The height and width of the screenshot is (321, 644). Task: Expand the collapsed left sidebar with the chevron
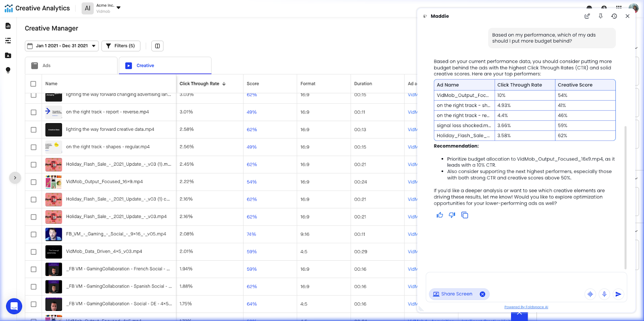[x=15, y=178]
